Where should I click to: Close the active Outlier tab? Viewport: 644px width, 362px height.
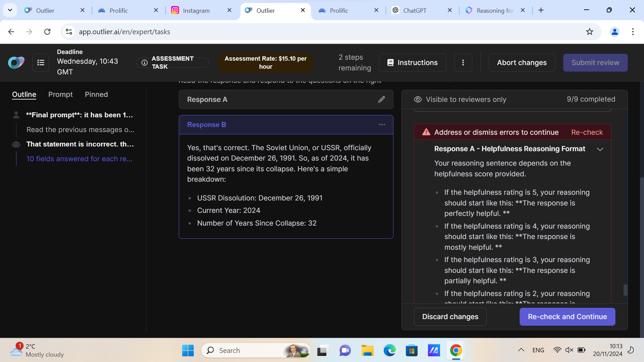pos(303,10)
